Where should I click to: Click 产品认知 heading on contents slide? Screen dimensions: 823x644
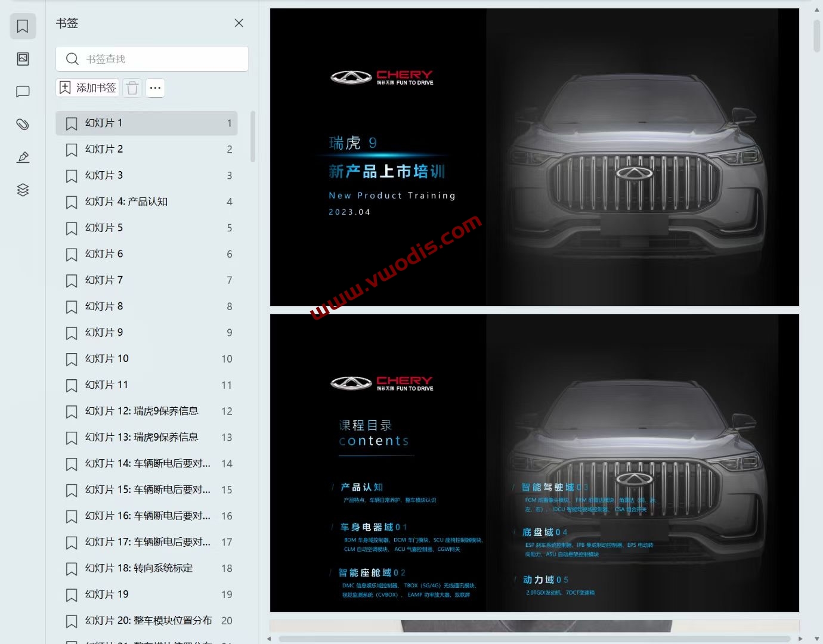pyautogui.click(x=361, y=487)
